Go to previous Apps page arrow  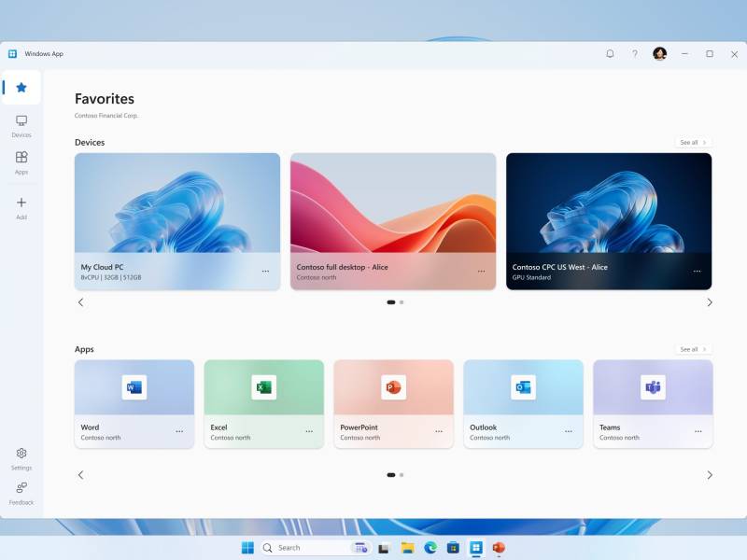click(80, 475)
